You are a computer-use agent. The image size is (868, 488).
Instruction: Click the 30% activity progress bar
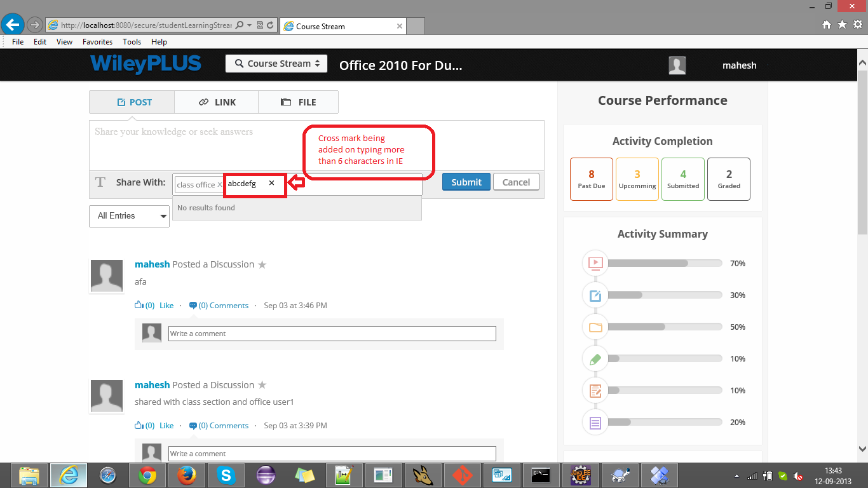click(x=665, y=295)
